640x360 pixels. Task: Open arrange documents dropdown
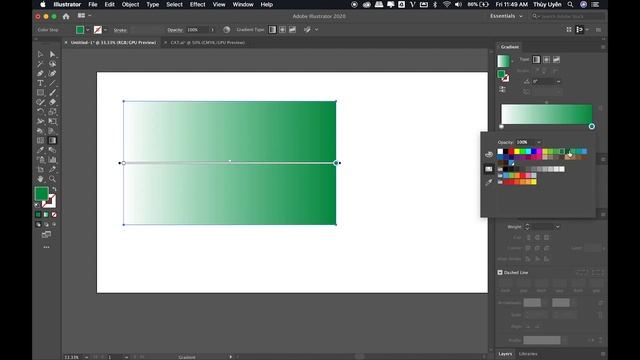coord(84,16)
